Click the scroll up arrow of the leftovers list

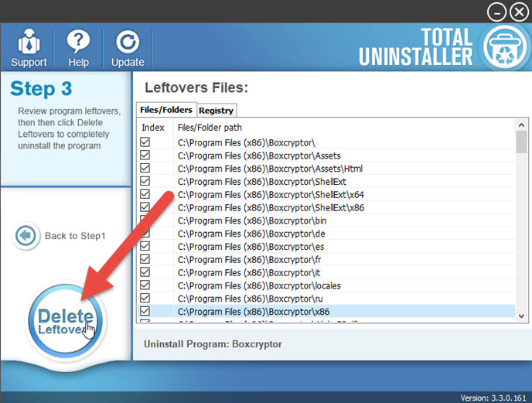coord(521,125)
